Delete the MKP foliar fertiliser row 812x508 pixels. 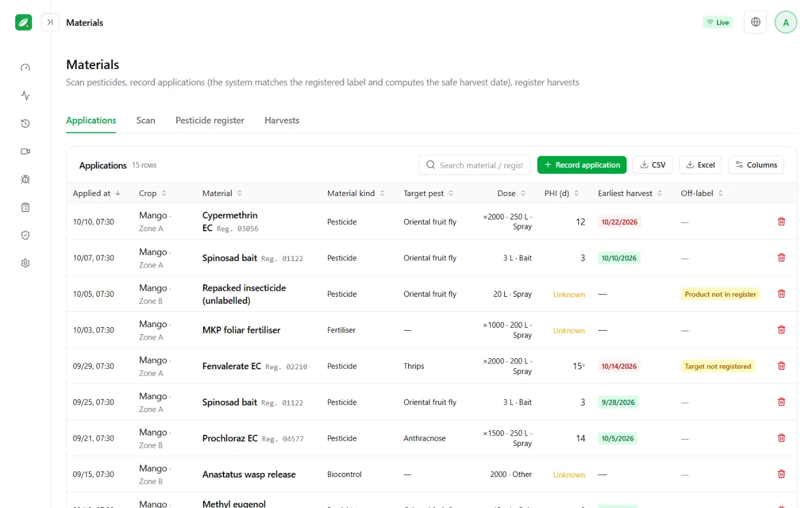click(x=781, y=329)
